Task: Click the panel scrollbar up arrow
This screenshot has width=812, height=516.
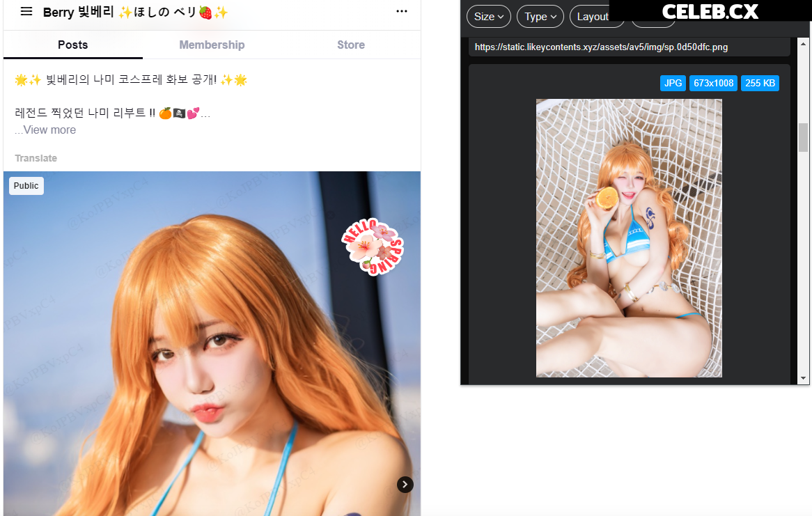Action: (x=803, y=43)
